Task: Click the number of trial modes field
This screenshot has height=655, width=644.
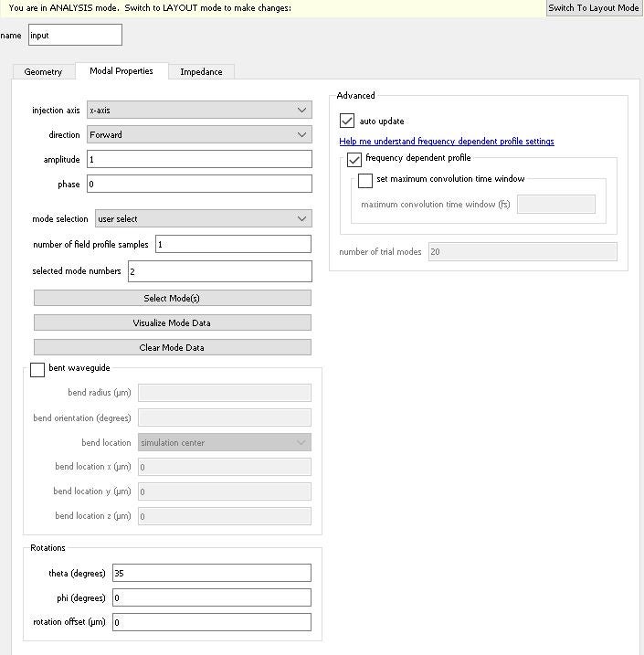Action: [523, 252]
